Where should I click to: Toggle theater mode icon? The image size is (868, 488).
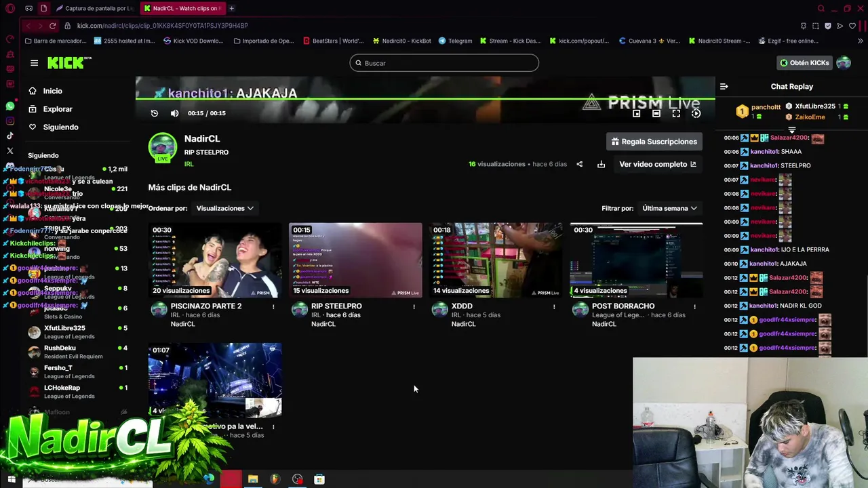[x=656, y=113]
